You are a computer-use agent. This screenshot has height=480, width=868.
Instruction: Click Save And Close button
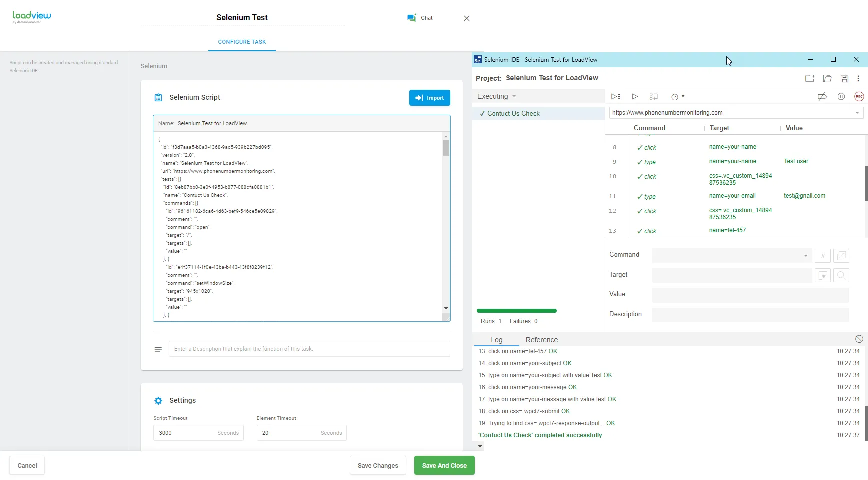444,466
